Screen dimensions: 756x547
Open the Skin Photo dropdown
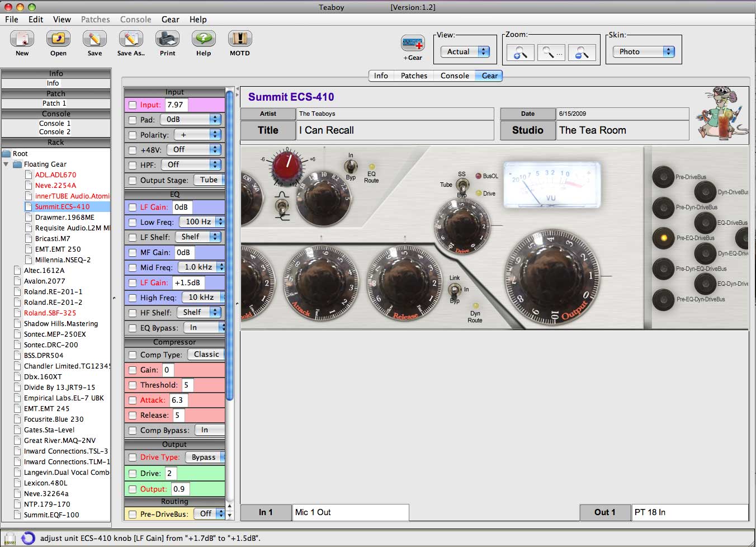[644, 51]
